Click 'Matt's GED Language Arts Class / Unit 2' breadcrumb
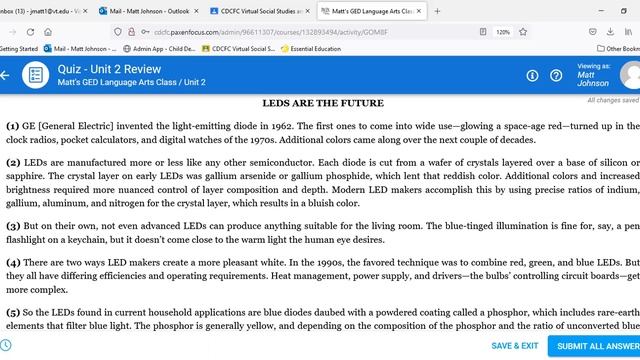The image size is (640, 360). point(131,82)
